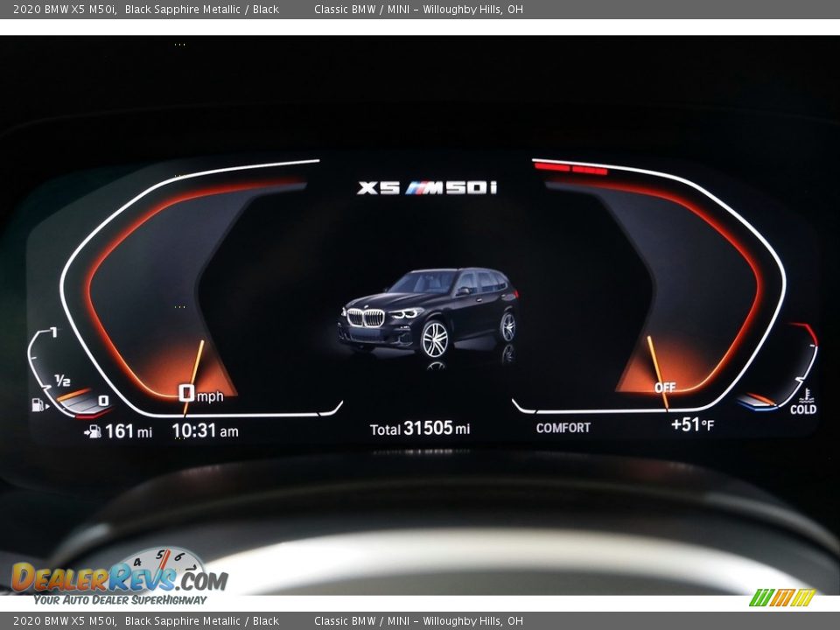This screenshot has width=840, height=630.
Task: Click the coolant temperature icon above COLD
Action: (806, 395)
